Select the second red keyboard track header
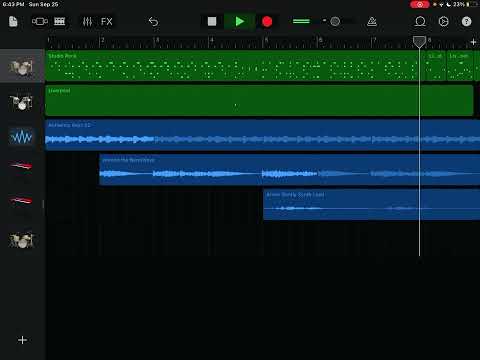The image size is (480, 360). [22, 200]
